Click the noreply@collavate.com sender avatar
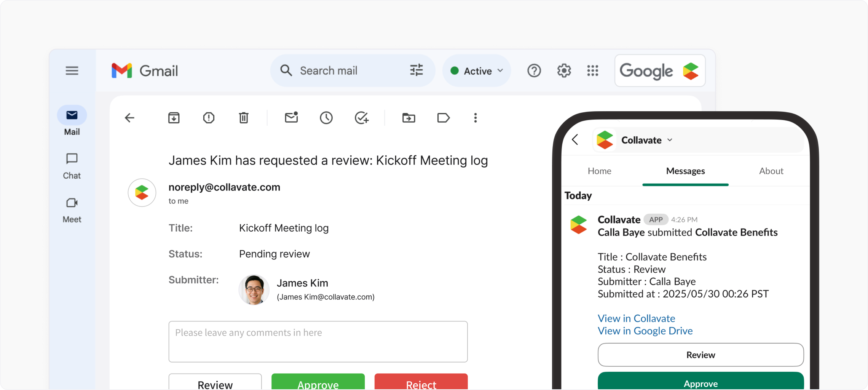This screenshot has width=868, height=390. [x=142, y=193]
